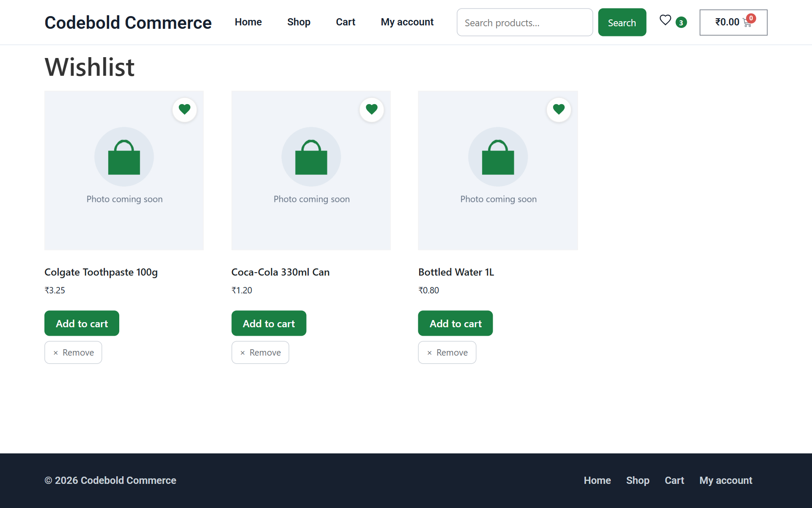Toggle wishlist heart on Bottled Water 1L
The height and width of the screenshot is (508, 812).
[559, 110]
